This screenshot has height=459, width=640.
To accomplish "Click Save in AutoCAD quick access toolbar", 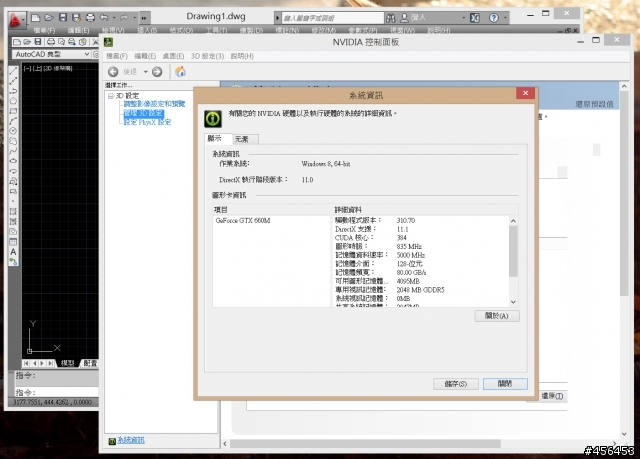I will (x=63, y=18).
